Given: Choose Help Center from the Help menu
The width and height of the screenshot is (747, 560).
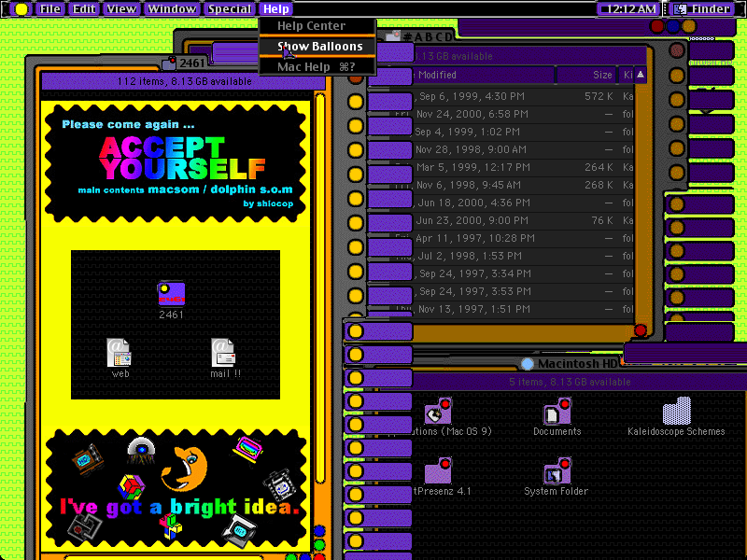Looking at the screenshot, I should (x=317, y=26).
